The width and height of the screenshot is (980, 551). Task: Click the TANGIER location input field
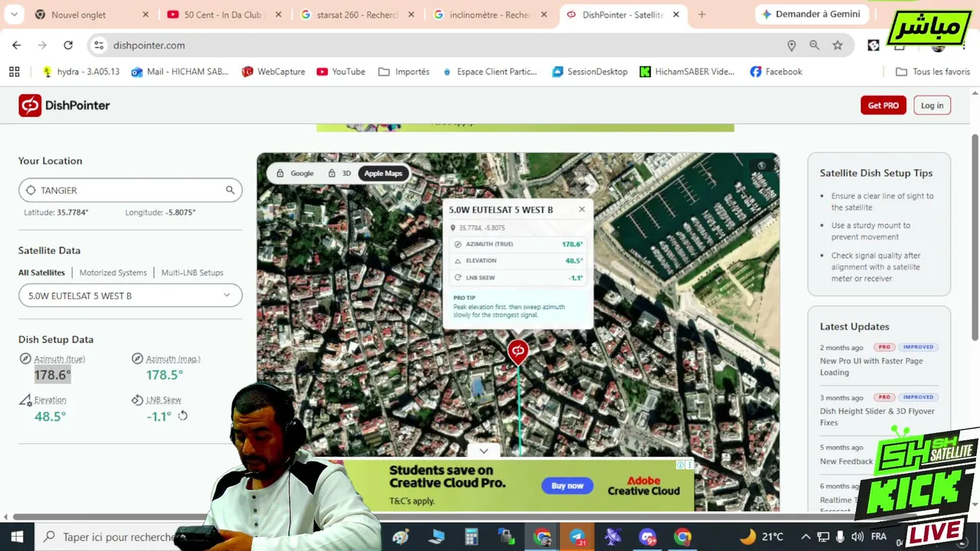pyautogui.click(x=130, y=190)
